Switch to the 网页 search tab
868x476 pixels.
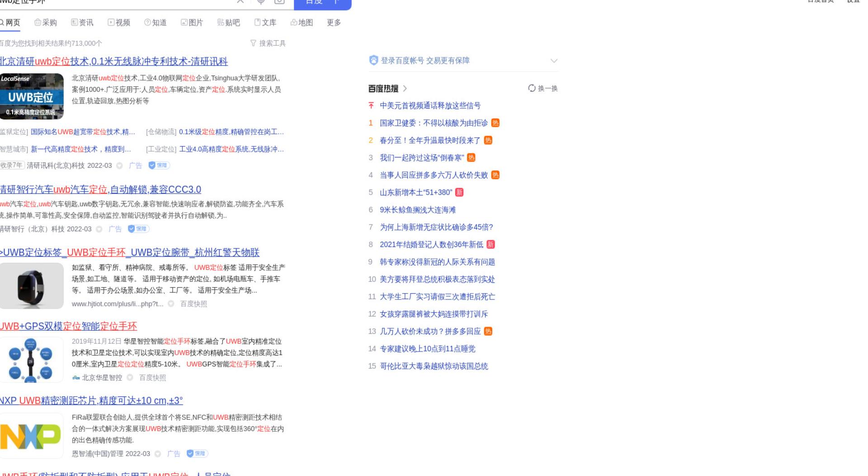(10, 23)
